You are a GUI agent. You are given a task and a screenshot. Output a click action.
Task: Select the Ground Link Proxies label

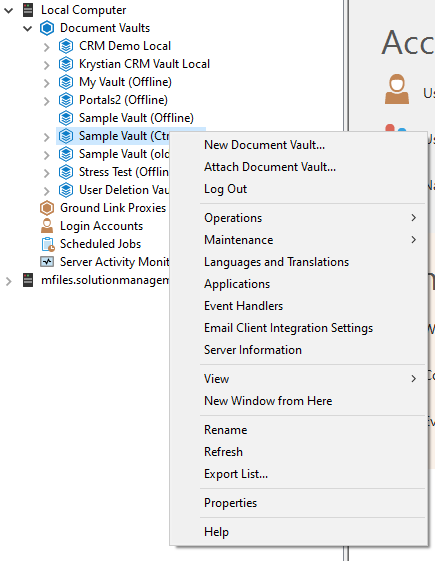point(113,208)
